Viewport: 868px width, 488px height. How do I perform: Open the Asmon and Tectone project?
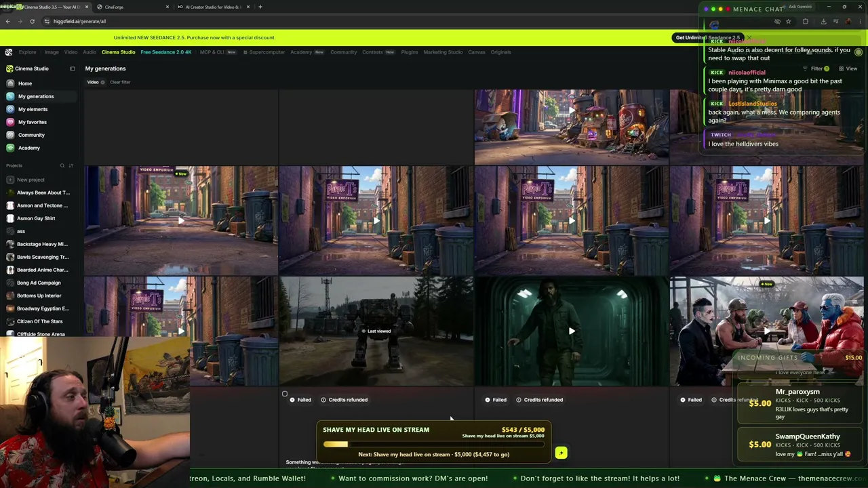point(42,205)
